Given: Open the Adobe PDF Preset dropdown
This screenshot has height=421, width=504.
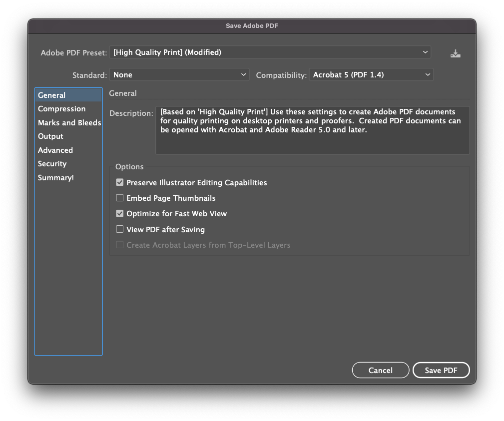Looking at the screenshot, I should pyautogui.click(x=270, y=52).
